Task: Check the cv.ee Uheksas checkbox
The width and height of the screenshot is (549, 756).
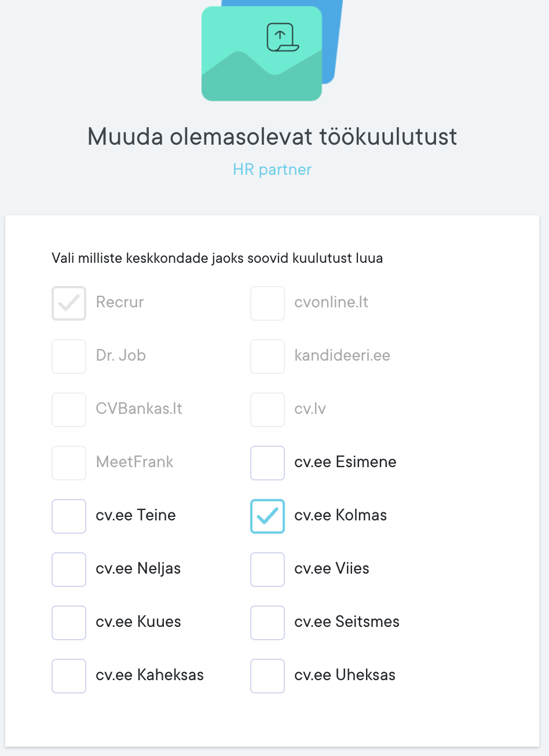Action: point(268,676)
